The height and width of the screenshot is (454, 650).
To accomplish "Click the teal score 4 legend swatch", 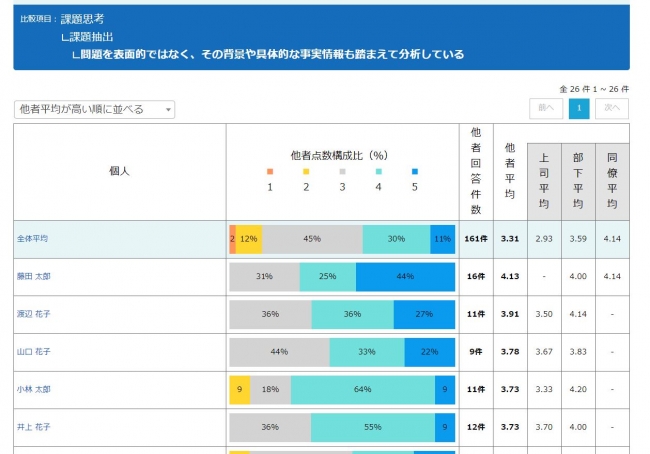I will point(378,172).
